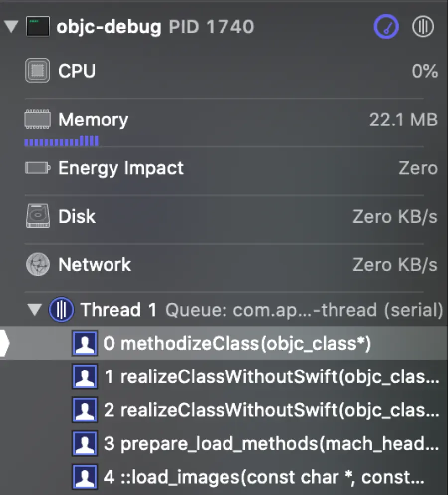Image resolution: width=448 pixels, height=495 pixels.
Task: Click the Network globe icon
Action: coord(38,264)
